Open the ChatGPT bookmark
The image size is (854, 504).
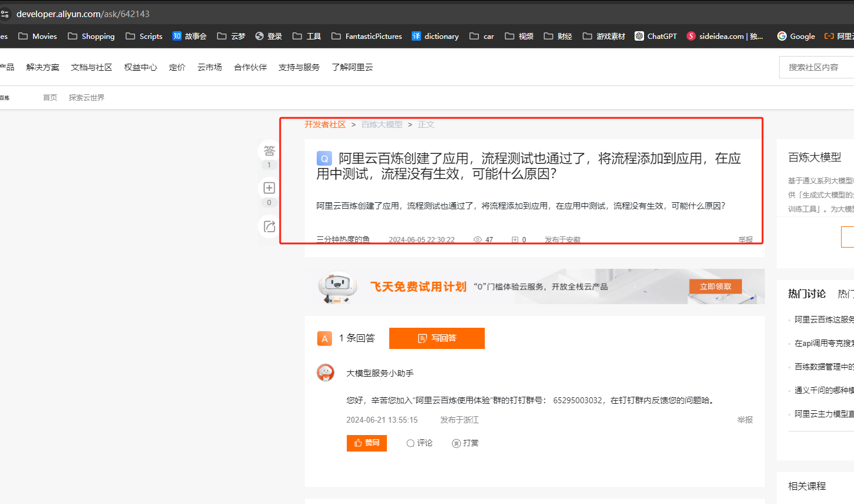(656, 36)
